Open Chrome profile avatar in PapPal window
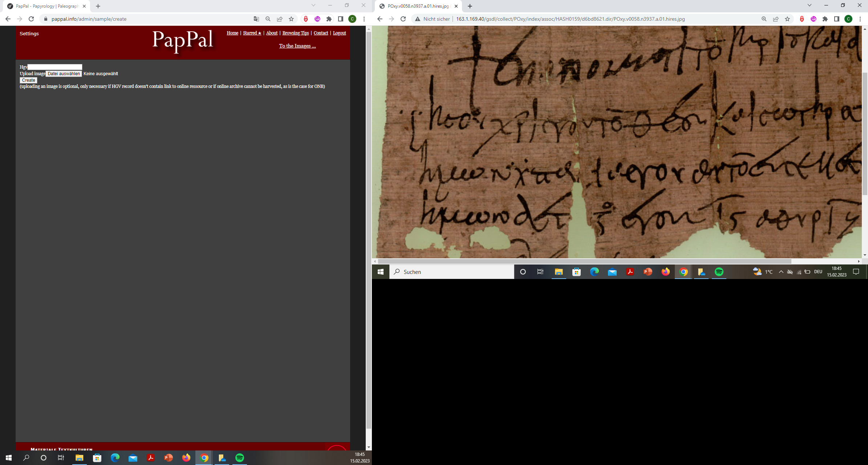Screen dimensions: 868x465 tap(352, 19)
